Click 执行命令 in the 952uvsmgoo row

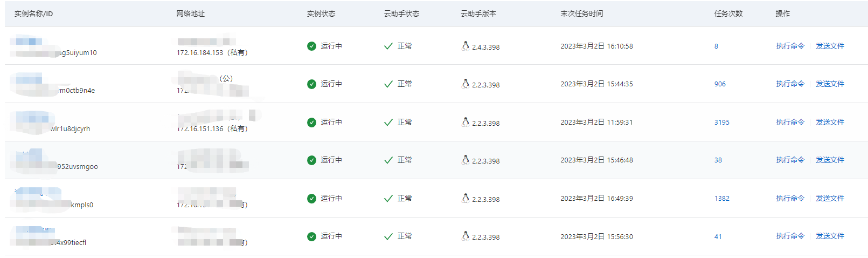point(790,160)
